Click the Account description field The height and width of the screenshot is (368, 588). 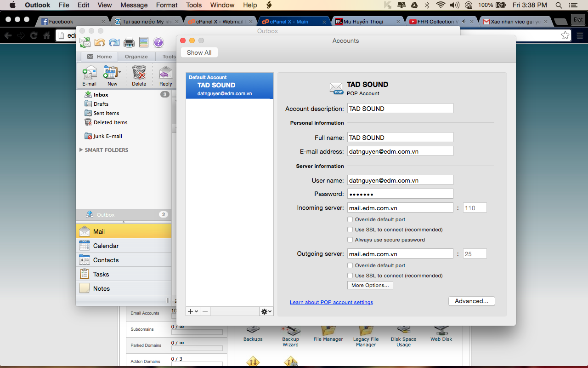(x=400, y=109)
